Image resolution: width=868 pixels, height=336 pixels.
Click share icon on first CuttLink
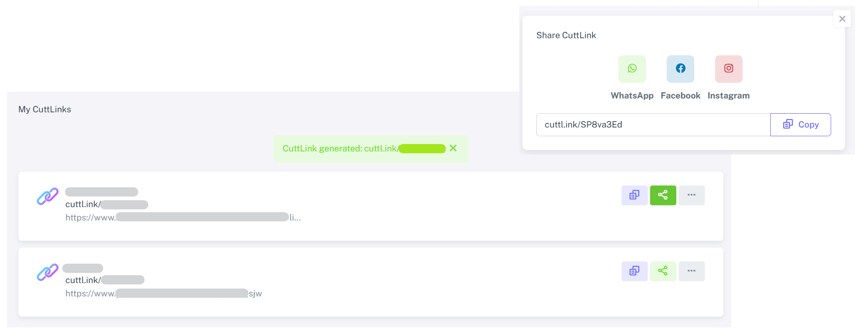click(663, 195)
